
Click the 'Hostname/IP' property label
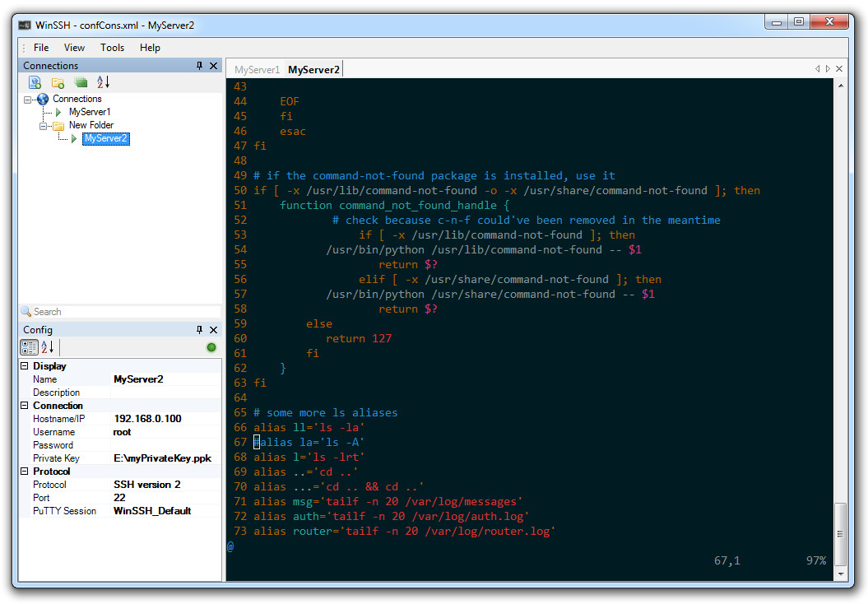58,419
